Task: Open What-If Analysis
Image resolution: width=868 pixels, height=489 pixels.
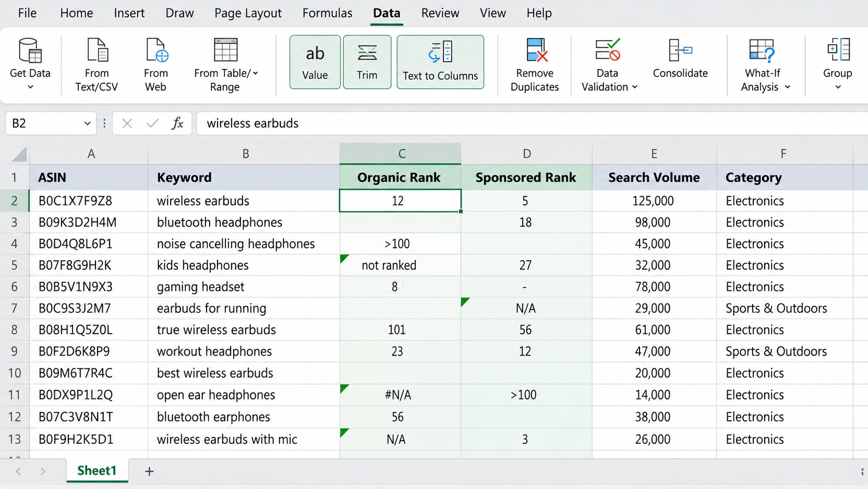Action: click(x=764, y=64)
